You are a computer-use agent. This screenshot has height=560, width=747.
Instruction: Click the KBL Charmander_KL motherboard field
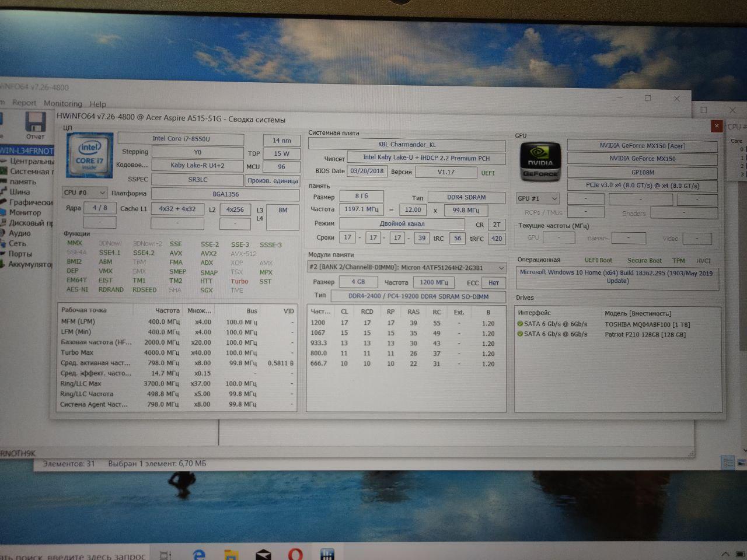click(x=407, y=145)
